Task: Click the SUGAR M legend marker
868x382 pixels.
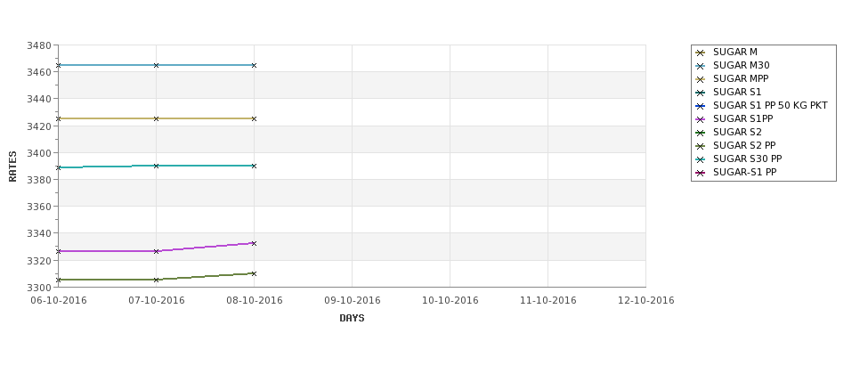Action: coord(701,53)
